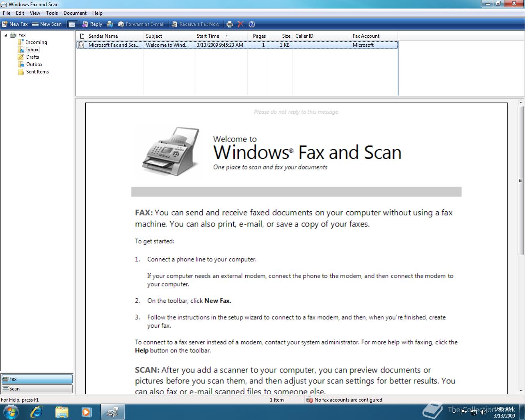Open Windows Explorer from taskbar
This screenshot has width=525, height=420.
point(62,412)
